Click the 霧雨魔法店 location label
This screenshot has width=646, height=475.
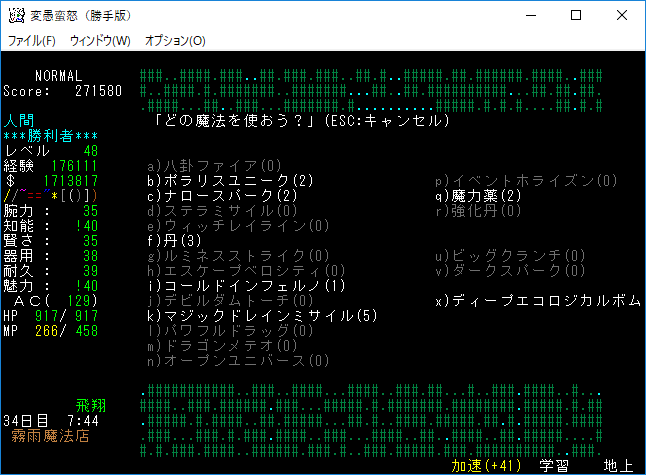pos(50,436)
